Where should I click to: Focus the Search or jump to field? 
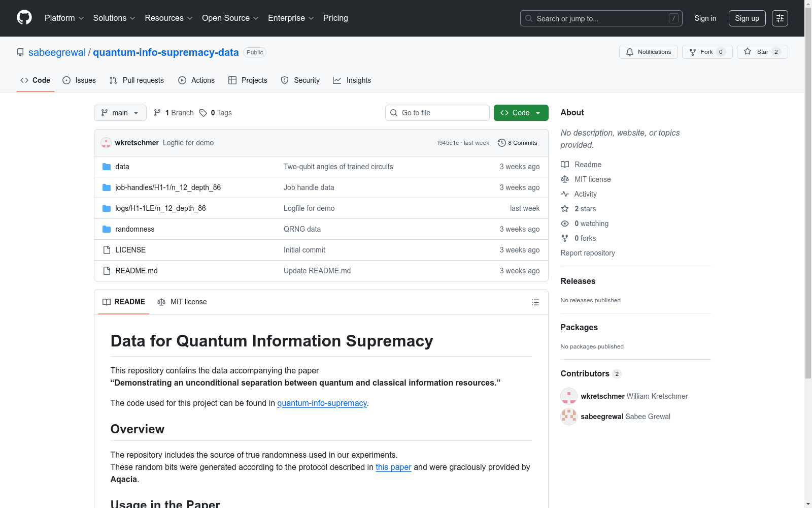(601, 18)
